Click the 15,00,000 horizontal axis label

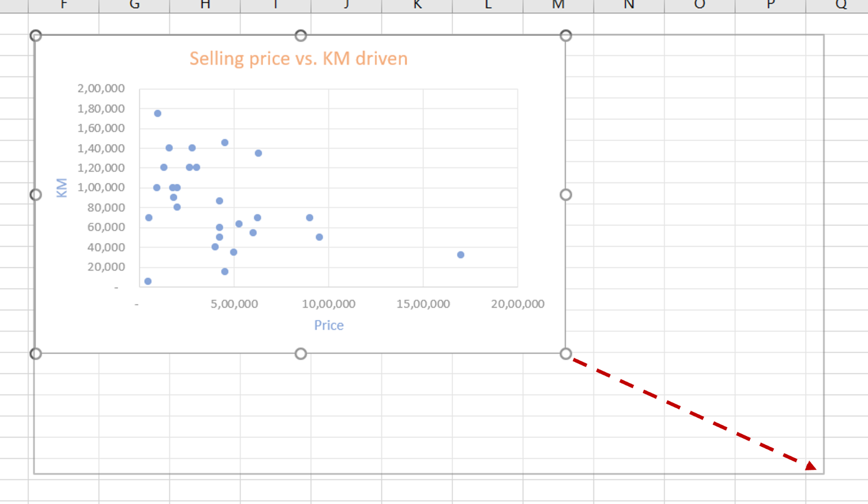coord(423,304)
